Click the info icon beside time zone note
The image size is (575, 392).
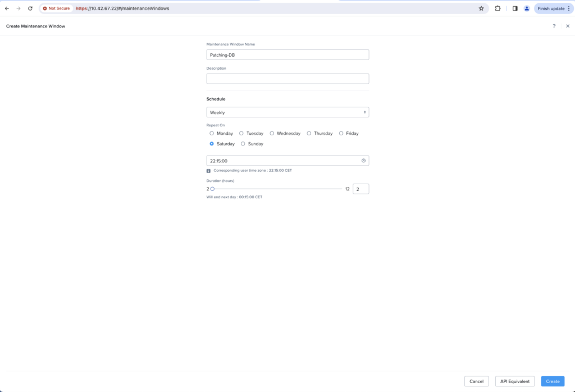click(x=209, y=171)
